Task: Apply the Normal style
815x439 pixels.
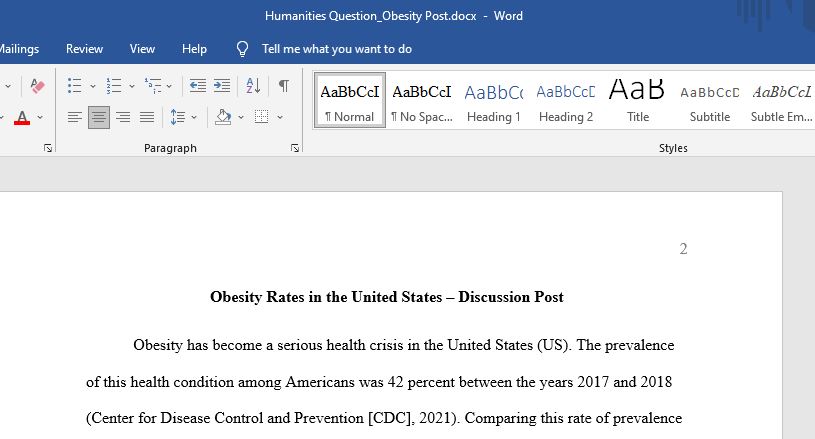Action: (350, 100)
